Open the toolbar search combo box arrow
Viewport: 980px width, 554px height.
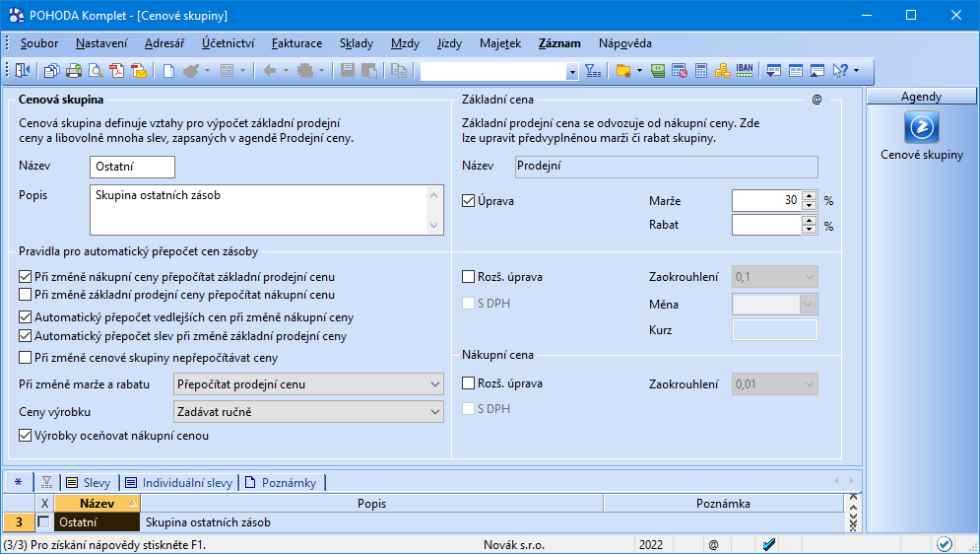point(572,72)
